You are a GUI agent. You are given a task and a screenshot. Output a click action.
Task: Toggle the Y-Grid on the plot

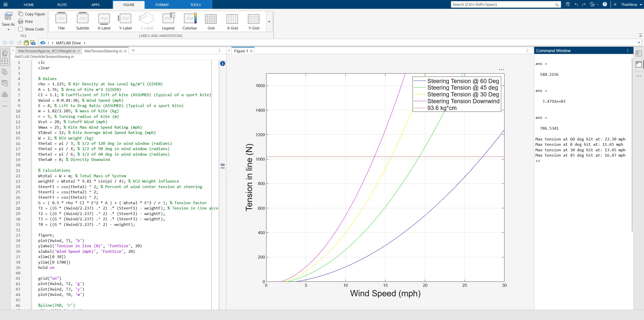tap(254, 21)
